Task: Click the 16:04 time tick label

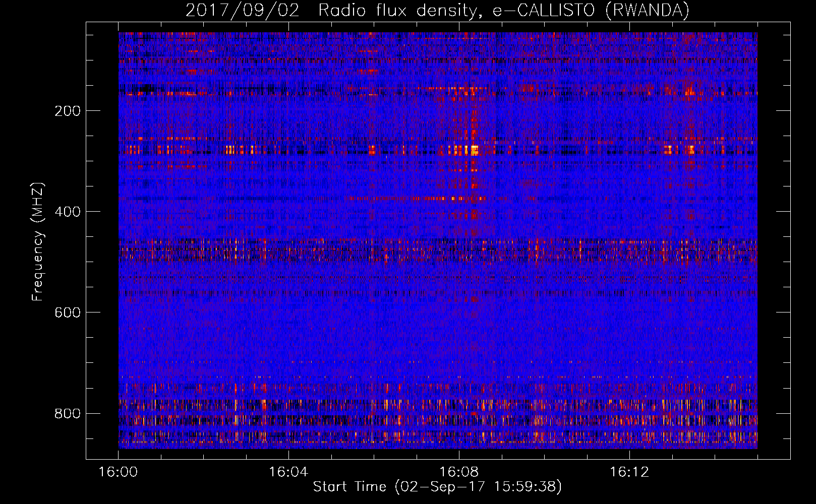Action: pos(288,472)
